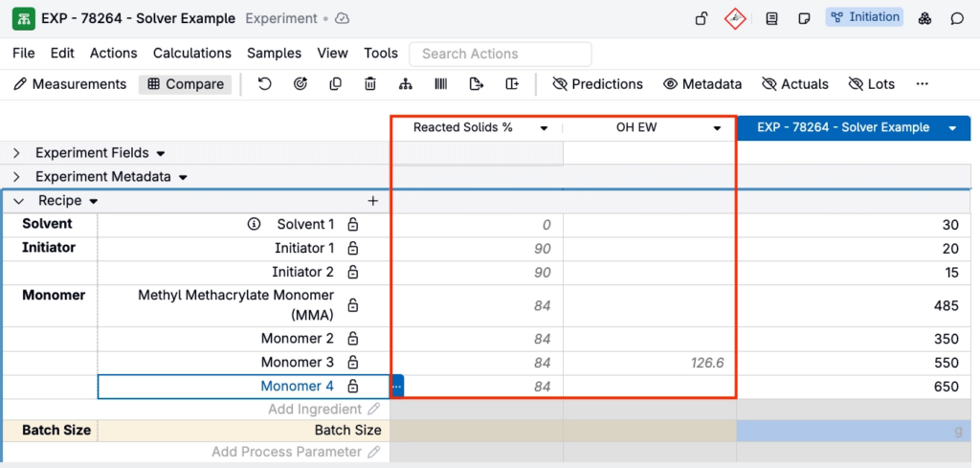980x468 pixels.
Task: Open the Reacted Solids % column dropdown
Action: (544, 128)
